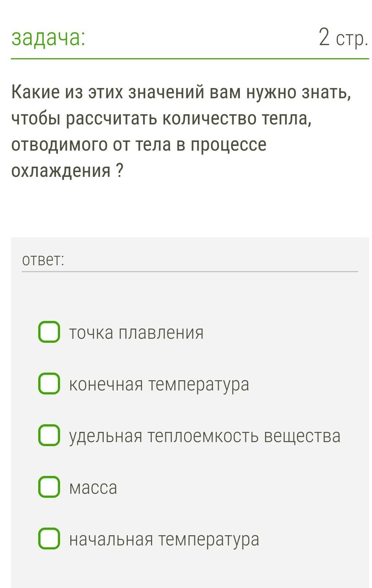Select the 'масса' checkbox

coord(49,487)
